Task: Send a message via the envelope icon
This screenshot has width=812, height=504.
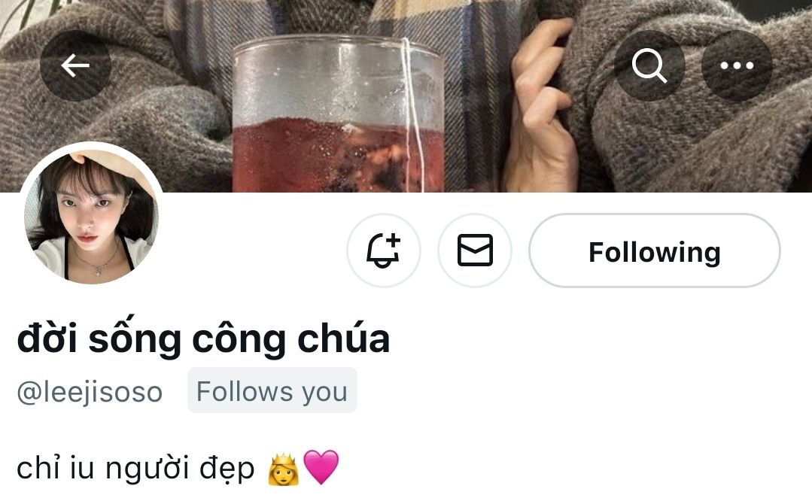Action: click(x=475, y=250)
